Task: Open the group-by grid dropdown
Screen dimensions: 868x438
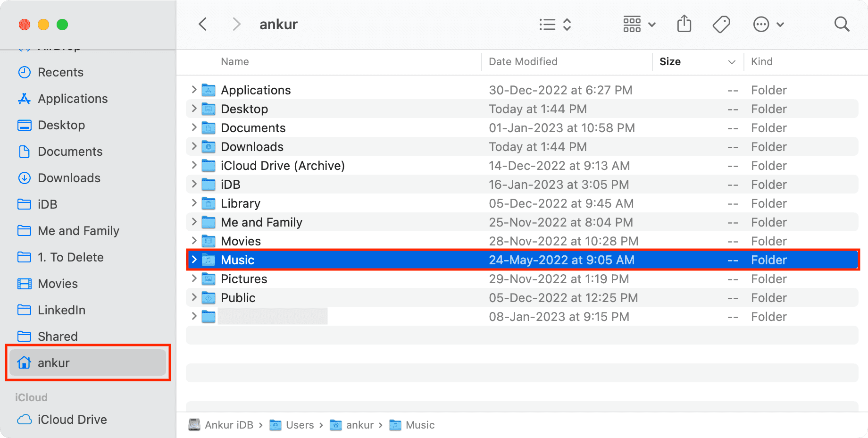Action: 639,24
